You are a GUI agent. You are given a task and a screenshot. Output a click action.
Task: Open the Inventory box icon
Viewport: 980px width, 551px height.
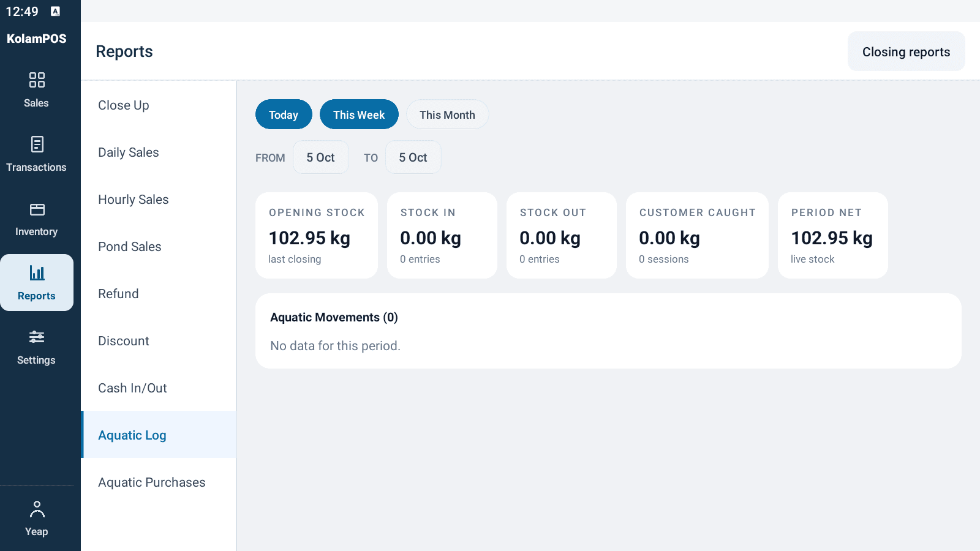pyautogui.click(x=37, y=209)
